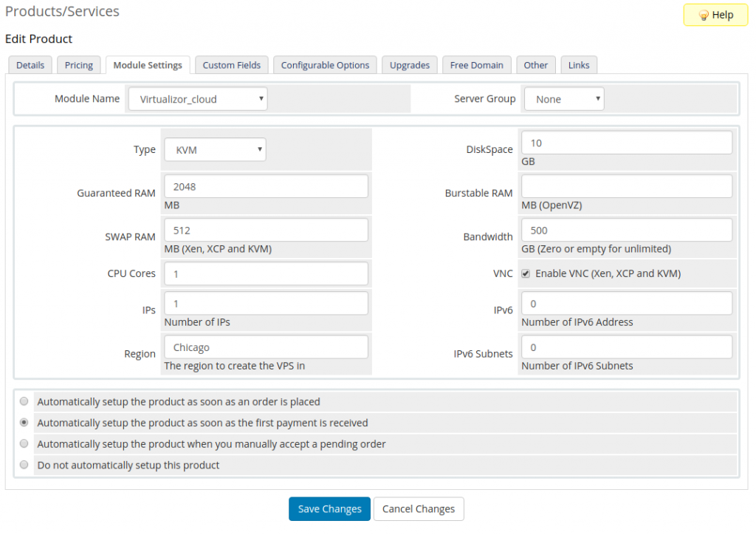Screen dimensions: 756x535
Task: Switch to the Free Domain tab
Action: (476, 65)
